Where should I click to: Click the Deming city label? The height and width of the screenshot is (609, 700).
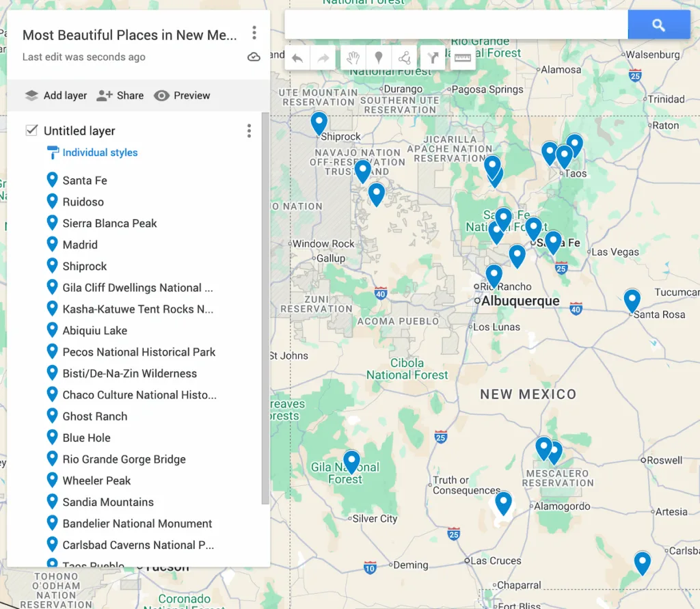point(411,565)
